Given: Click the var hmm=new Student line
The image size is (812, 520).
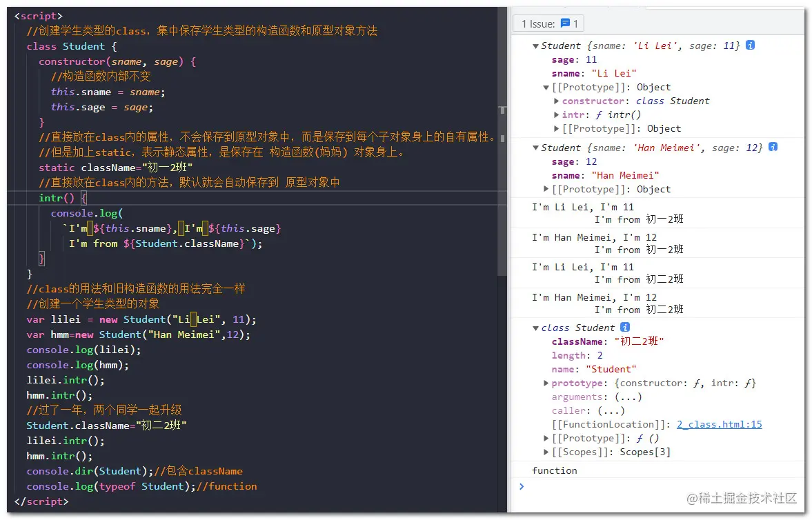Looking at the screenshot, I should point(138,334).
